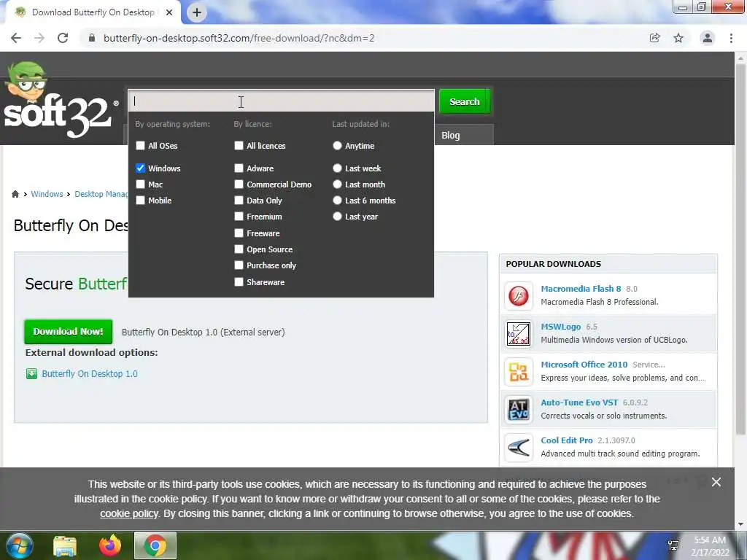Viewport: 747px width, 560px height.
Task: Click the browser address bar URL
Action: (x=239, y=38)
